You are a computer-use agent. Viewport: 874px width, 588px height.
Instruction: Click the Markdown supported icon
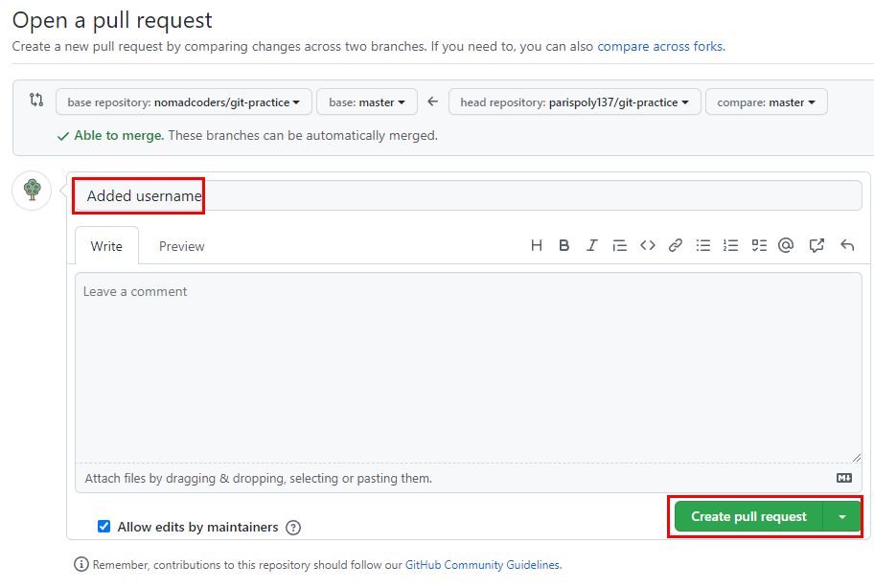844,478
